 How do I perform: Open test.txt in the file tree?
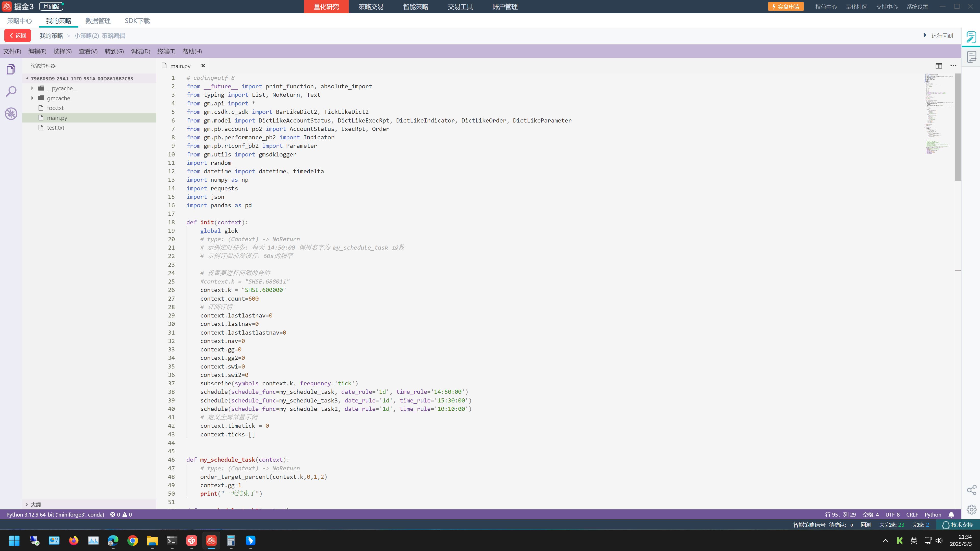[x=56, y=128]
